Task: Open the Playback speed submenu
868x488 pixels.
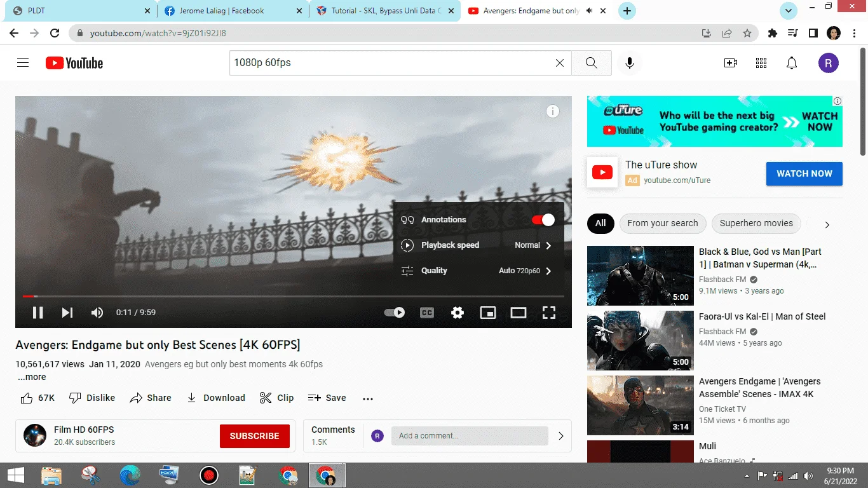Action: point(478,245)
